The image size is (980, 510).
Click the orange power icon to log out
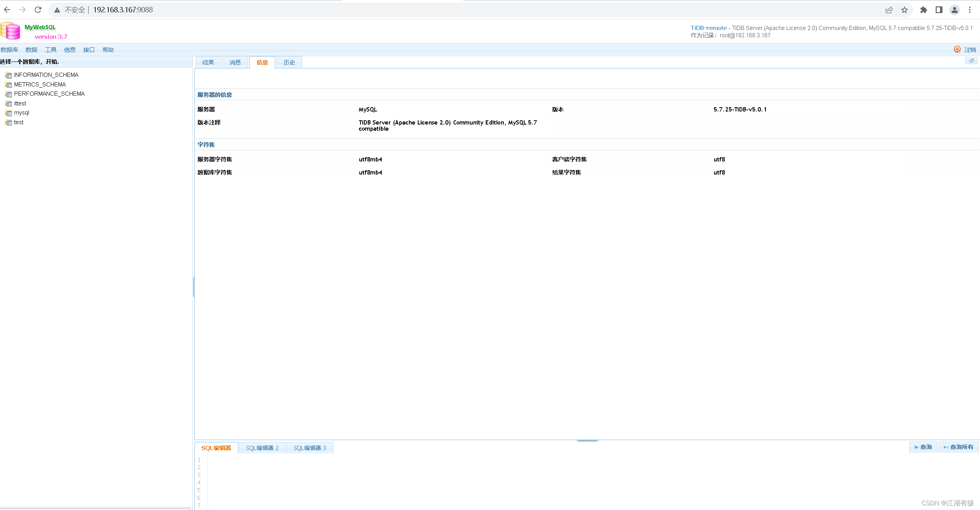(957, 49)
